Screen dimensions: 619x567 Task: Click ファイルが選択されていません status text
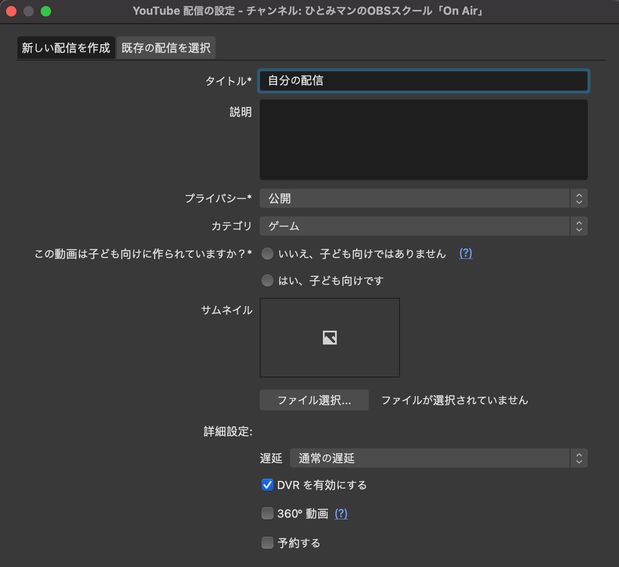click(x=455, y=400)
